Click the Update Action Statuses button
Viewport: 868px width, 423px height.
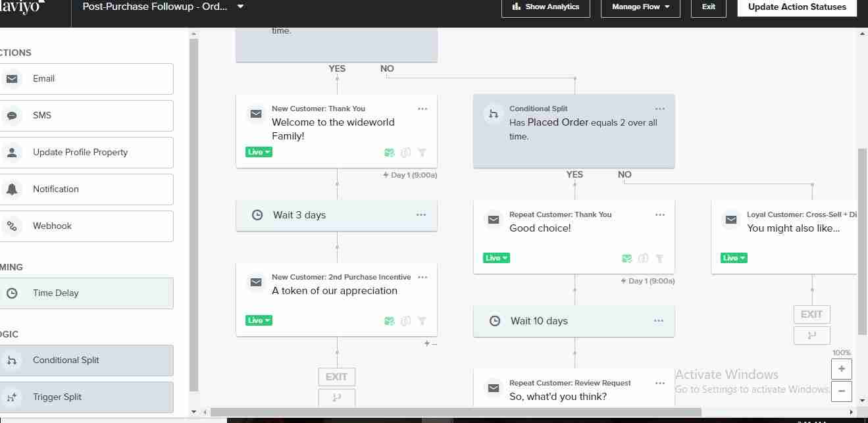click(797, 7)
